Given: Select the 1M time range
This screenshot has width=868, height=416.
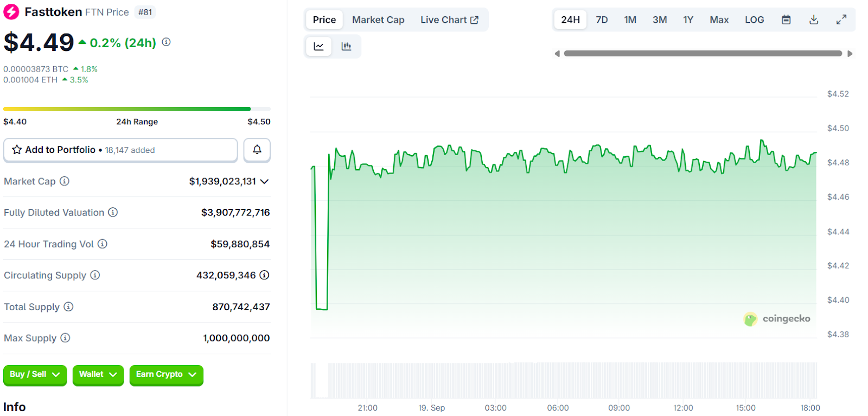Looking at the screenshot, I should (x=630, y=20).
